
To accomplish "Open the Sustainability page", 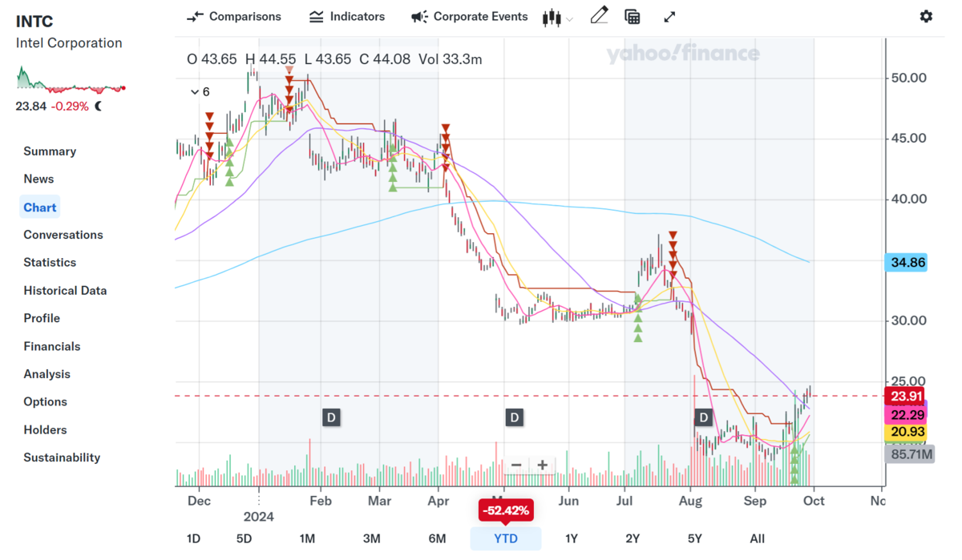I will (62, 457).
